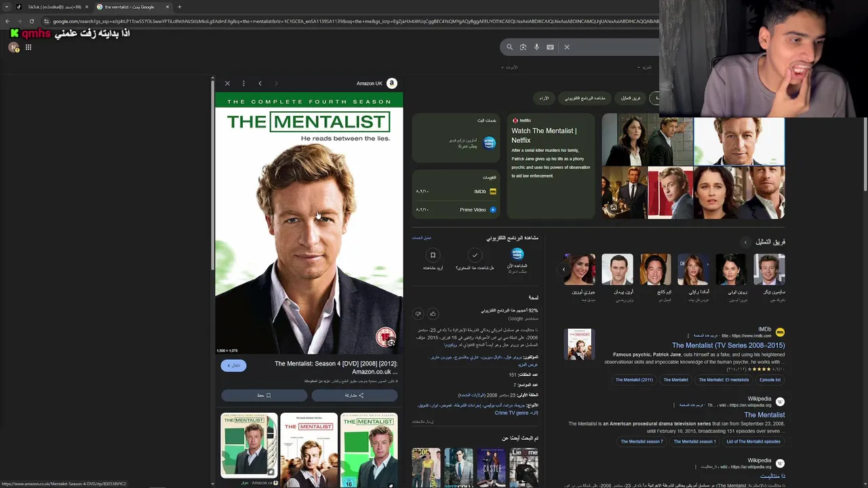
Task: Click the Google account avatar
Action: (x=14, y=47)
